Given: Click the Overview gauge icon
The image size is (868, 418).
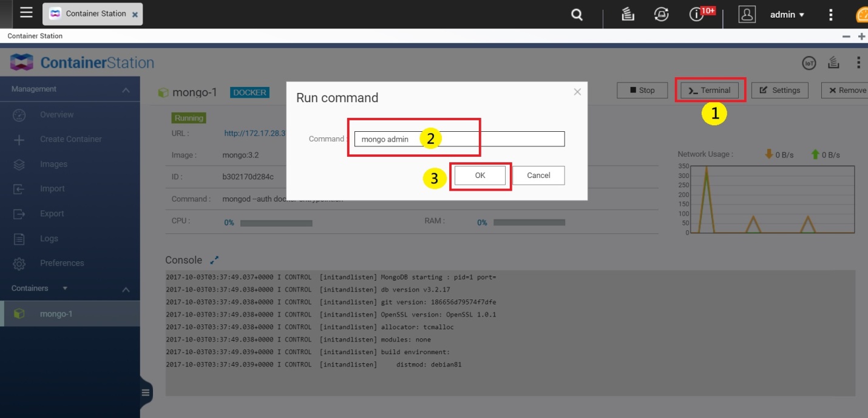Looking at the screenshot, I should click(19, 115).
